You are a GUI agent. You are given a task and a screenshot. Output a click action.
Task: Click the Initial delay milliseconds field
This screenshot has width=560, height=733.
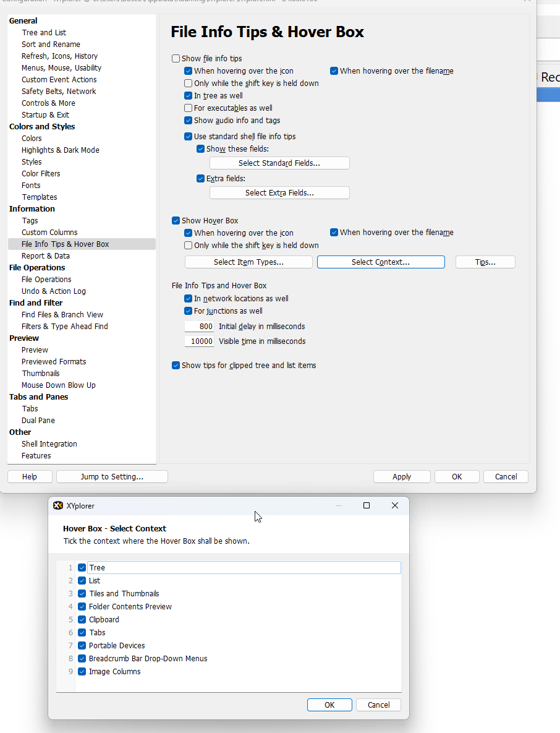[200, 327]
